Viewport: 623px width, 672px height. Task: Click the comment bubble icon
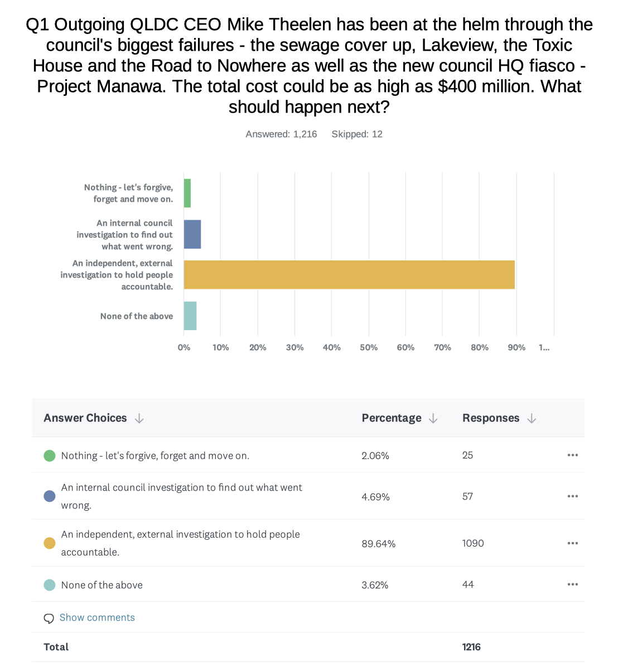click(49, 618)
